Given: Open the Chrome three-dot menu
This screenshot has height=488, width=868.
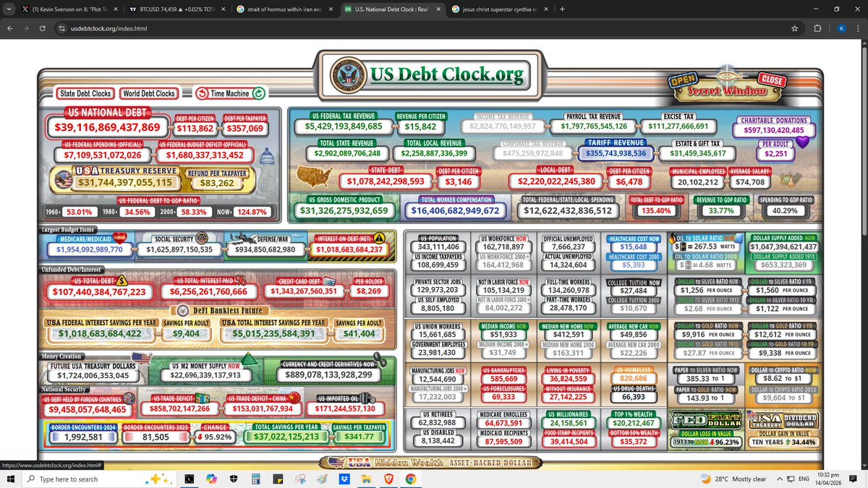Looking at the screenshot, I should (x=858, y=28).
